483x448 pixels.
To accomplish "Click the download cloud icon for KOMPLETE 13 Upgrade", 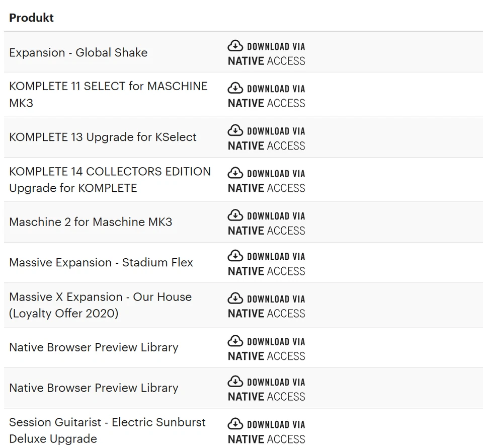I will pos(234,130).
